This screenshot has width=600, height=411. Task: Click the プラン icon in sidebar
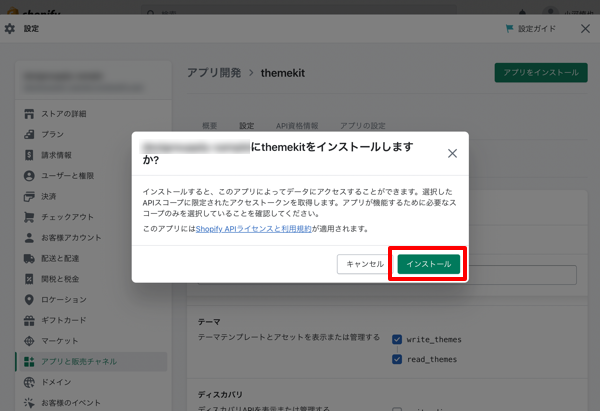[x=29, y=134]
